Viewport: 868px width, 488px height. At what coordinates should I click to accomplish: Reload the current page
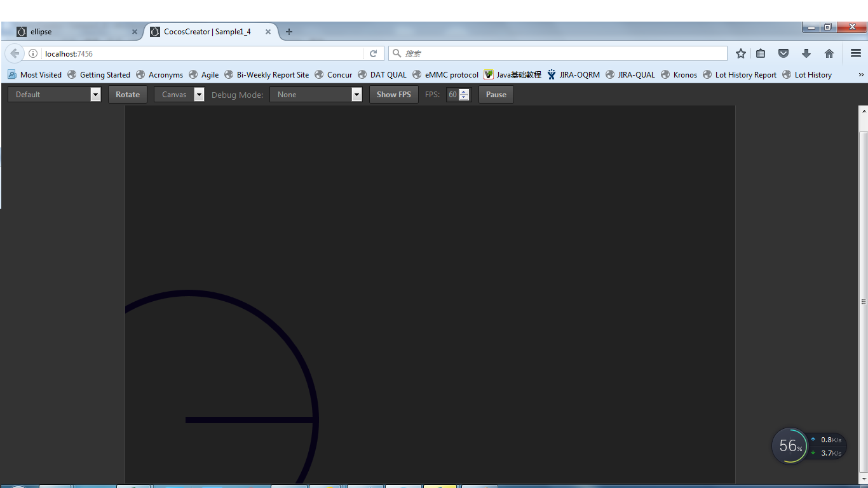click(x=374, y=54)
